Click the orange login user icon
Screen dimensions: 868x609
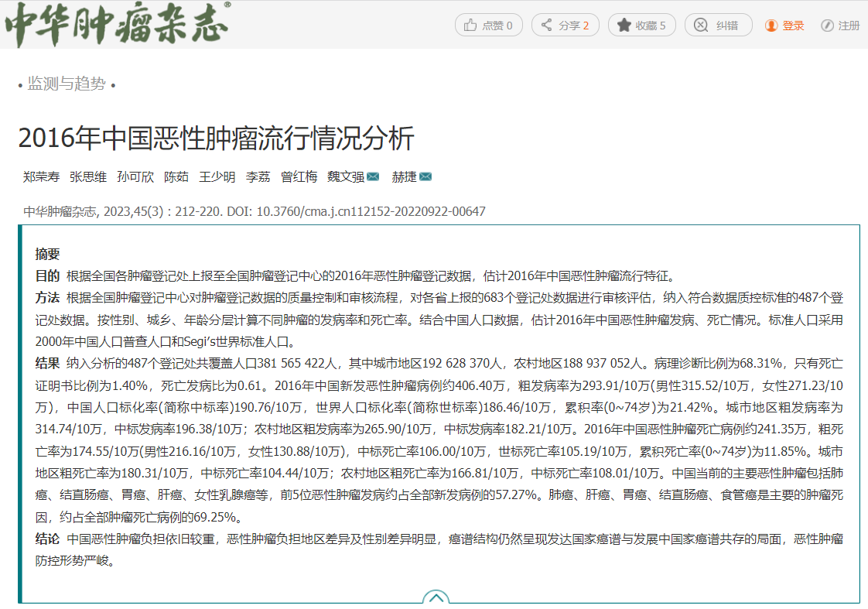click(x=771, y=26)
